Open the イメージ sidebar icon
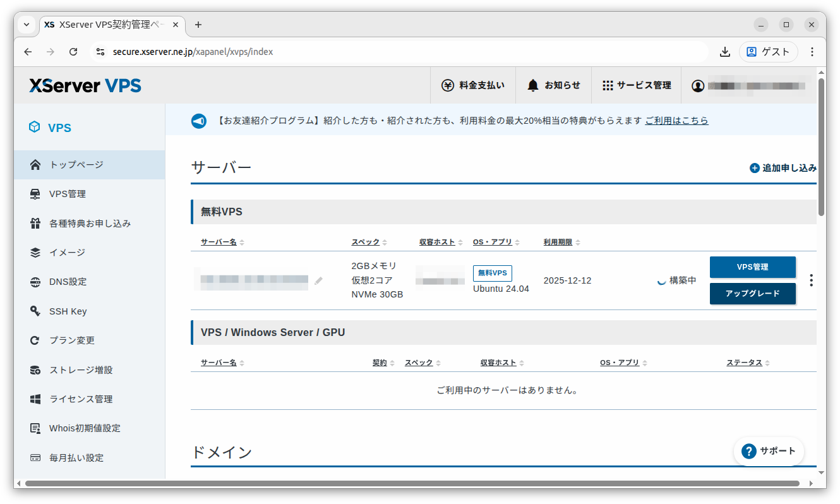Viewport: 840px width, 504px height. (x=35, y=252)
